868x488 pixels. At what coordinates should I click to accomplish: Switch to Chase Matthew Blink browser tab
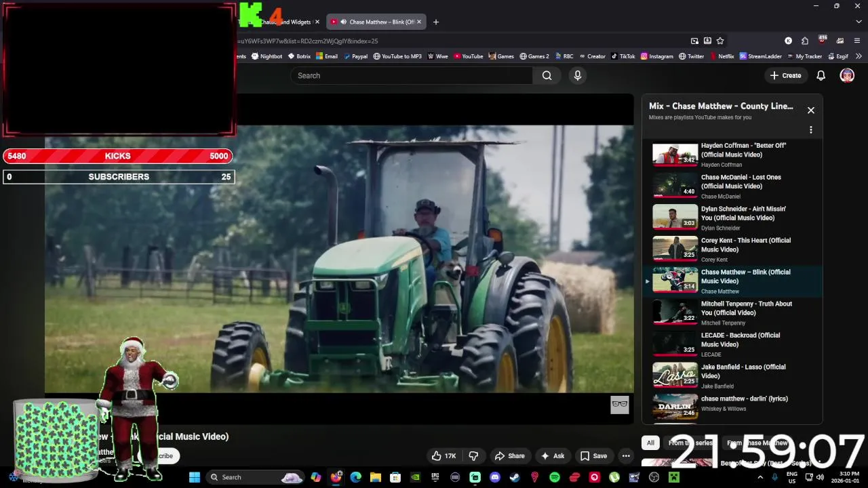tap(376, 22)
